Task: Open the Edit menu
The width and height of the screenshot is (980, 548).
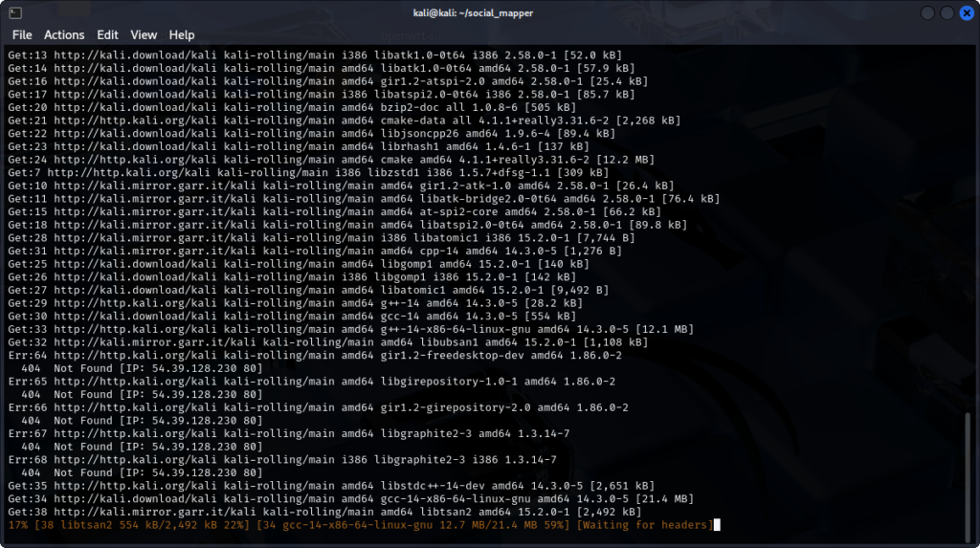Action: click(x=107, y=35)
